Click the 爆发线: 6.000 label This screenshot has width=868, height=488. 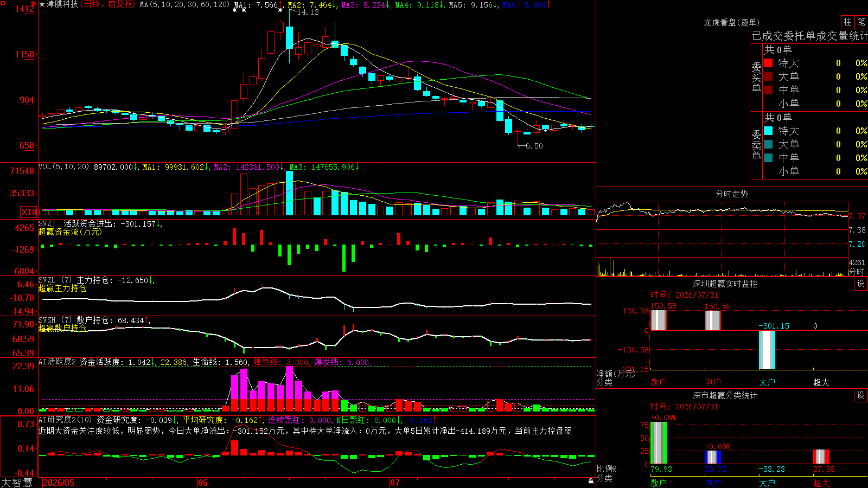342,362
